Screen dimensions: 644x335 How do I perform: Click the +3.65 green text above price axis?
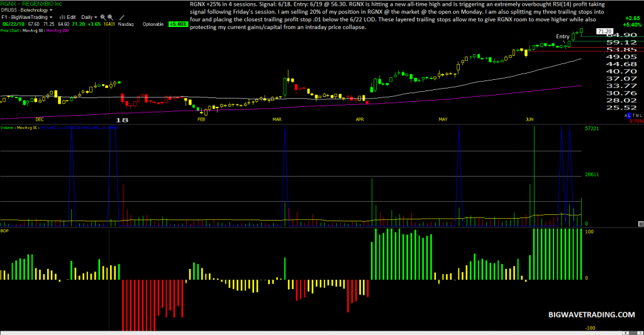(633, 18)
